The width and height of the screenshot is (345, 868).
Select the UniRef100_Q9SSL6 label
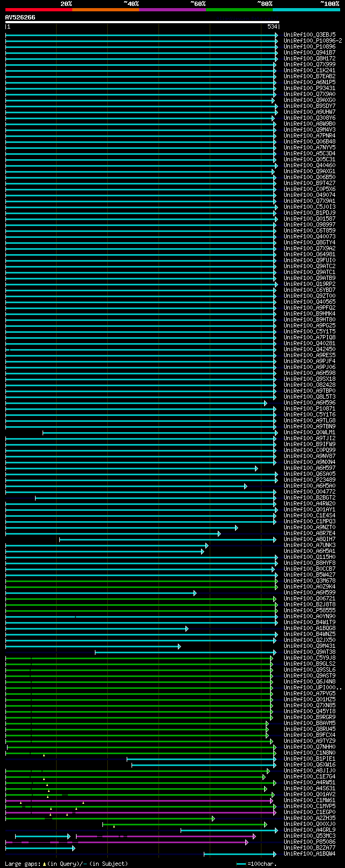(x=309, y=669)
